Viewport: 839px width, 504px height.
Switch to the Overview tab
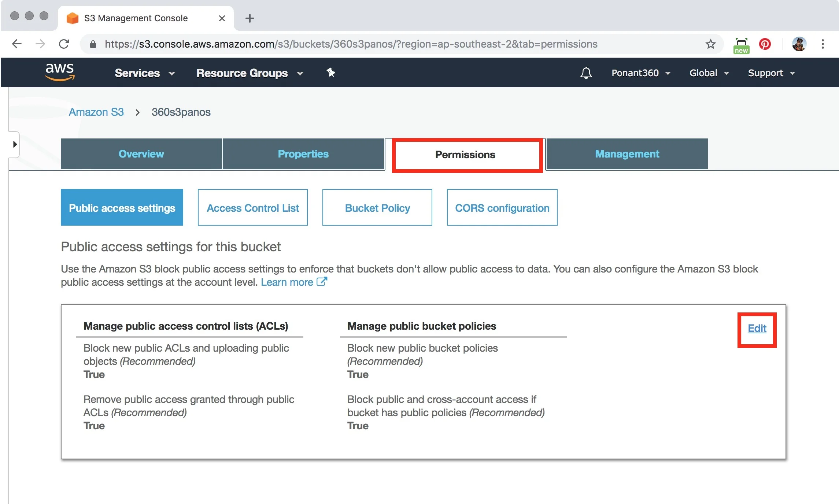141,154
